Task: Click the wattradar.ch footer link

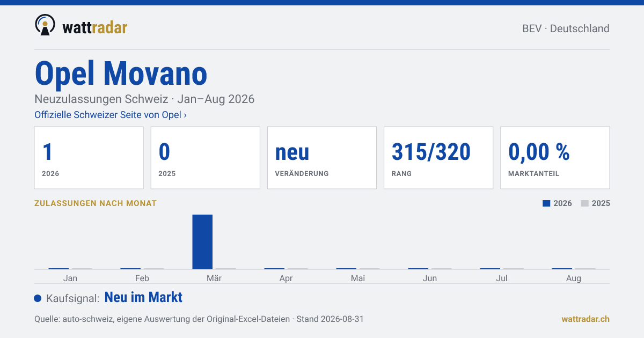Action: click(586, 319)
